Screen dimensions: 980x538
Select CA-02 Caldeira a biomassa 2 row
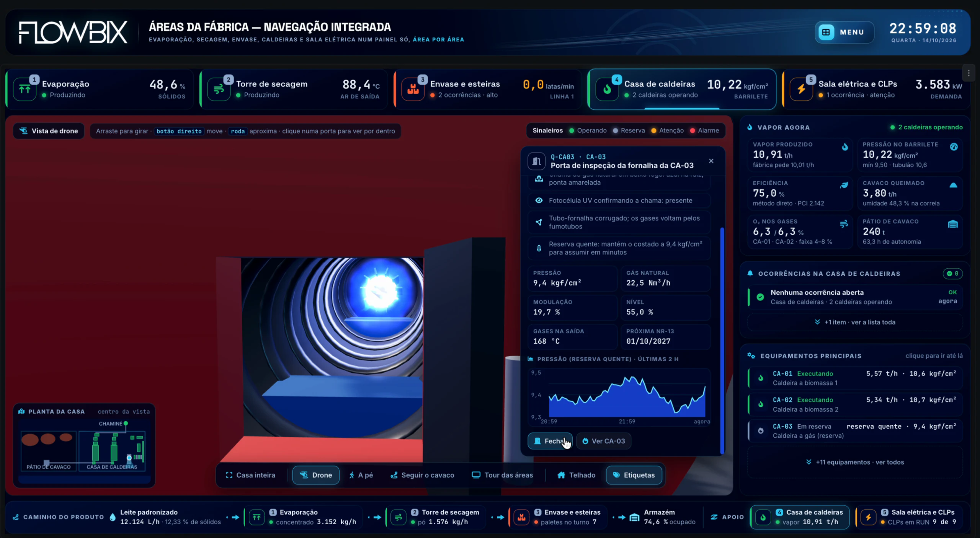(x=855, y=404)
